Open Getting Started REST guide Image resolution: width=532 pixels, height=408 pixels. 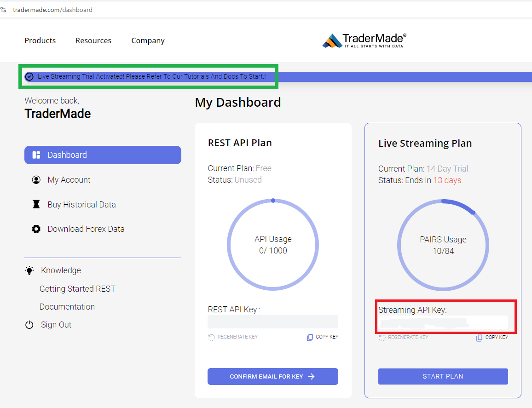coord(77,288)
